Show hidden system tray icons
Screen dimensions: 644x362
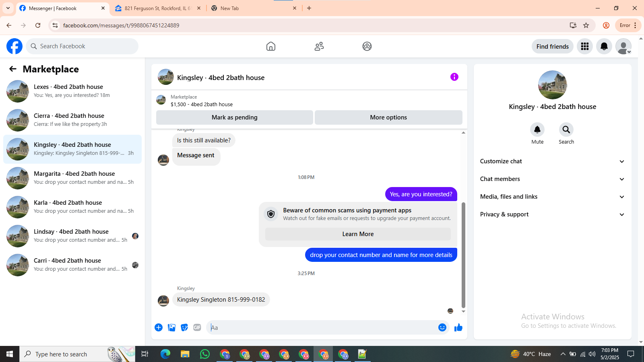563,354
